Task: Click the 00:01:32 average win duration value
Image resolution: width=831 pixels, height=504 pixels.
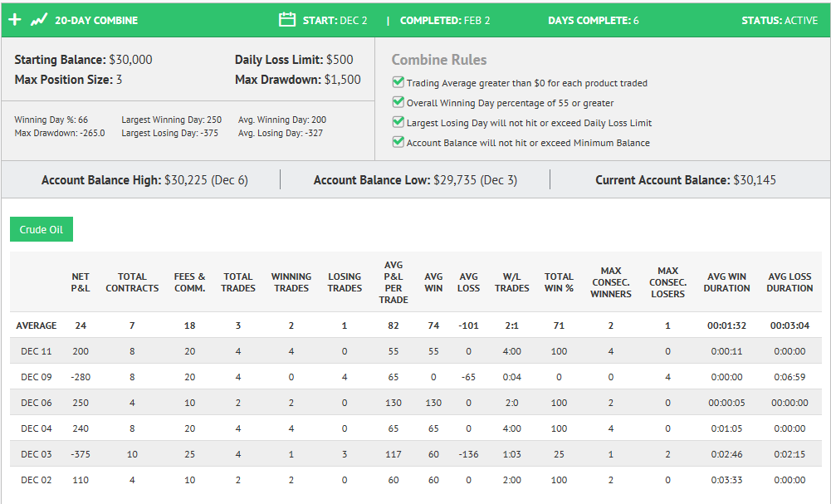Action: 726,325
